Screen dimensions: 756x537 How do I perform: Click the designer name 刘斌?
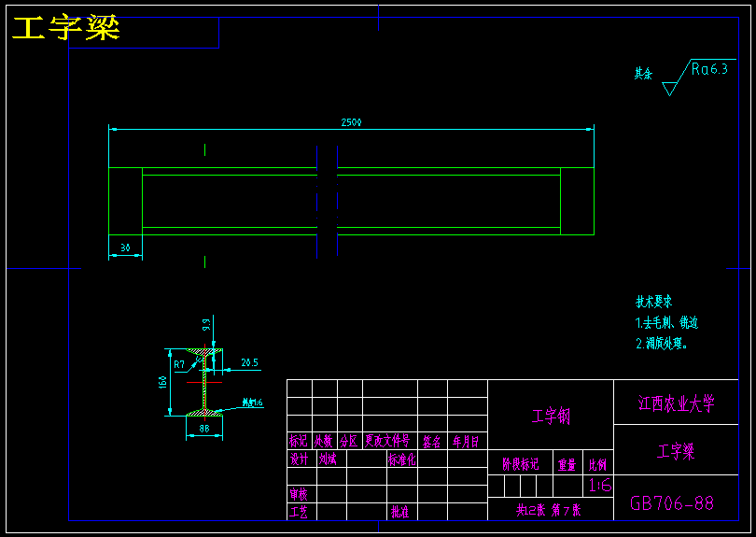328,459
